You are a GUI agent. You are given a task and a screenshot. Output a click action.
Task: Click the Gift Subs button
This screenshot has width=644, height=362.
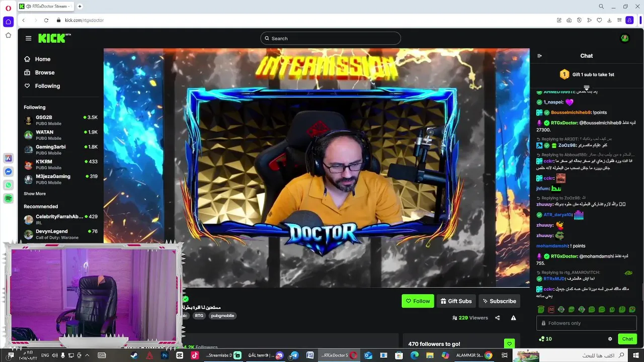(x=456, y=301)
